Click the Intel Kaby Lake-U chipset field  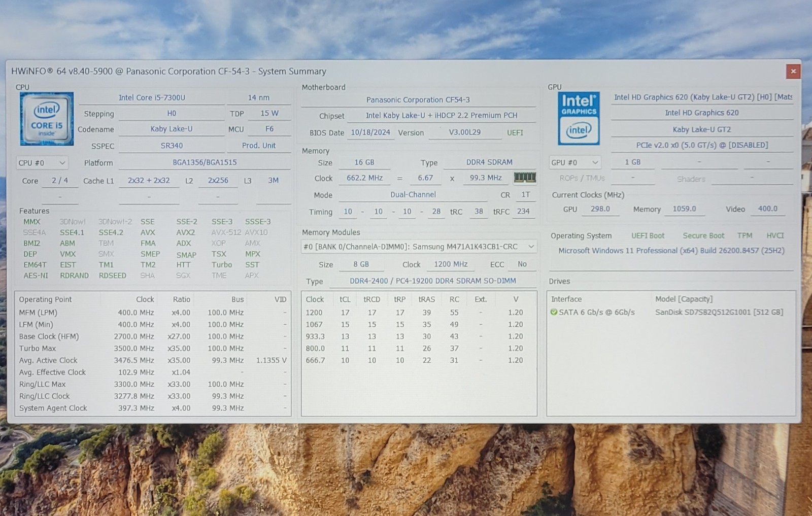click(442, 116)
